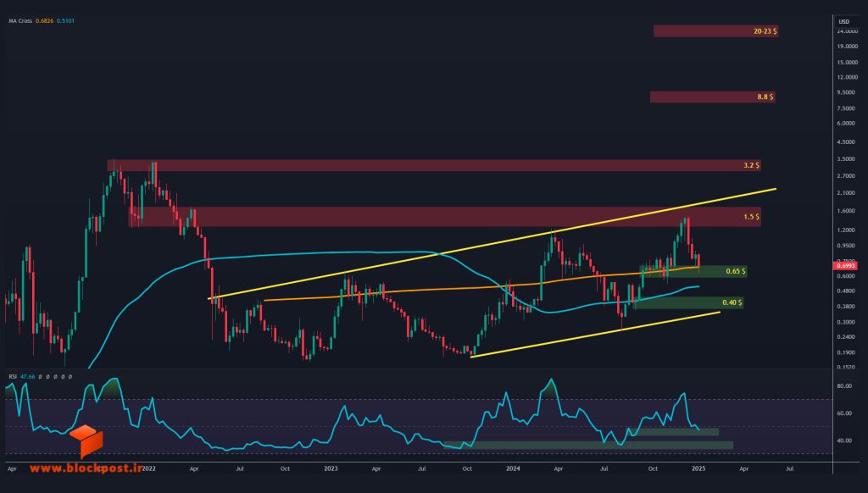Click the RSI indicator label
The width and height of the screenshot is (868, 493).
[13, 377]
